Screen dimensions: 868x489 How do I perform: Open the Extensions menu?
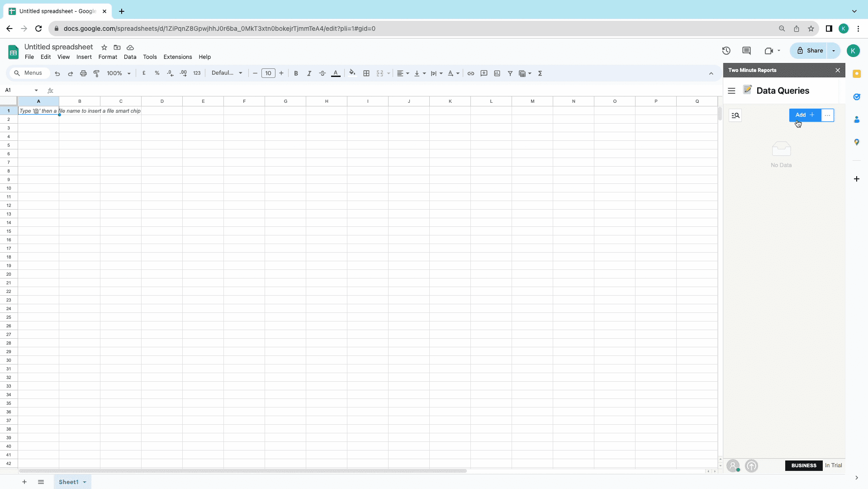pyautogui.click(x=178, y=57)
